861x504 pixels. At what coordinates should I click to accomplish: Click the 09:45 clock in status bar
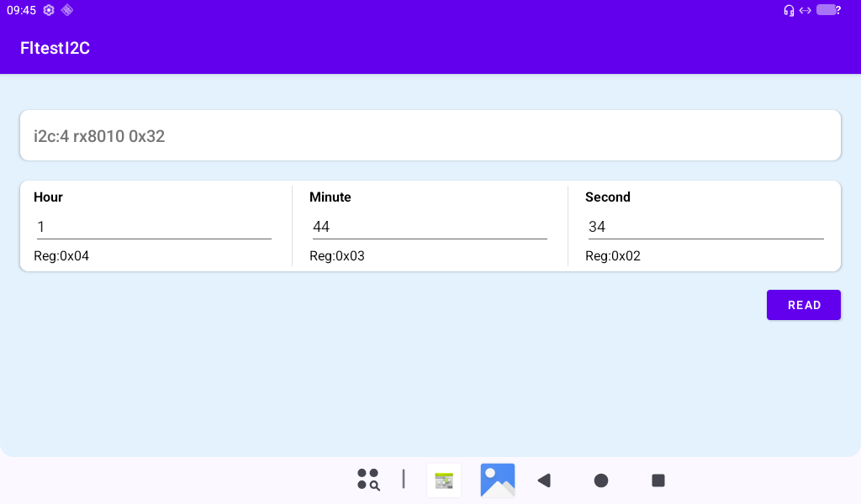tap(21, 10)
